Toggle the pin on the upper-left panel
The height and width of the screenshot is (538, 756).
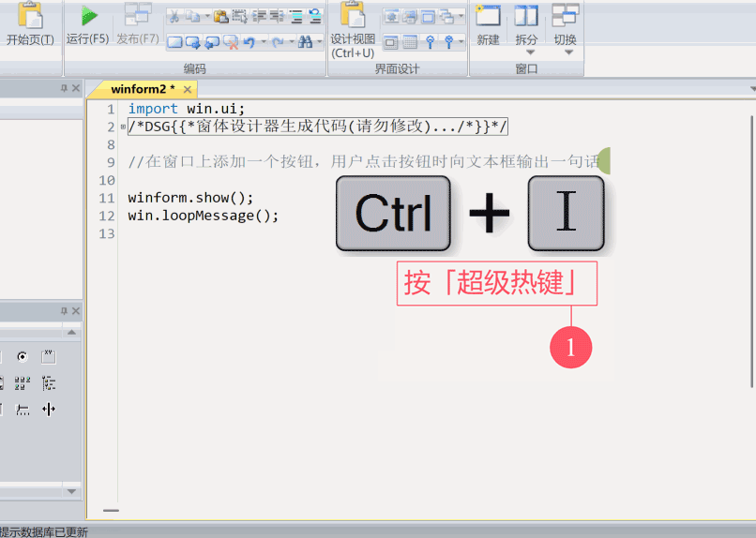[64, 88]
